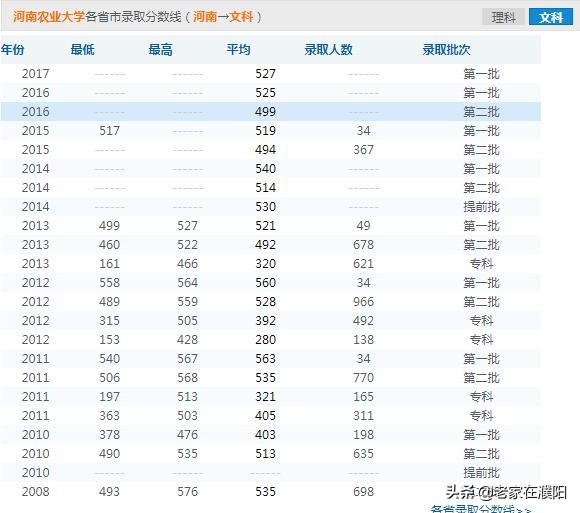Image resolution: width=580 pixels, height=513 pixels.
Task: Click enrollment count 770 for 2011
Action: point(364,378)
